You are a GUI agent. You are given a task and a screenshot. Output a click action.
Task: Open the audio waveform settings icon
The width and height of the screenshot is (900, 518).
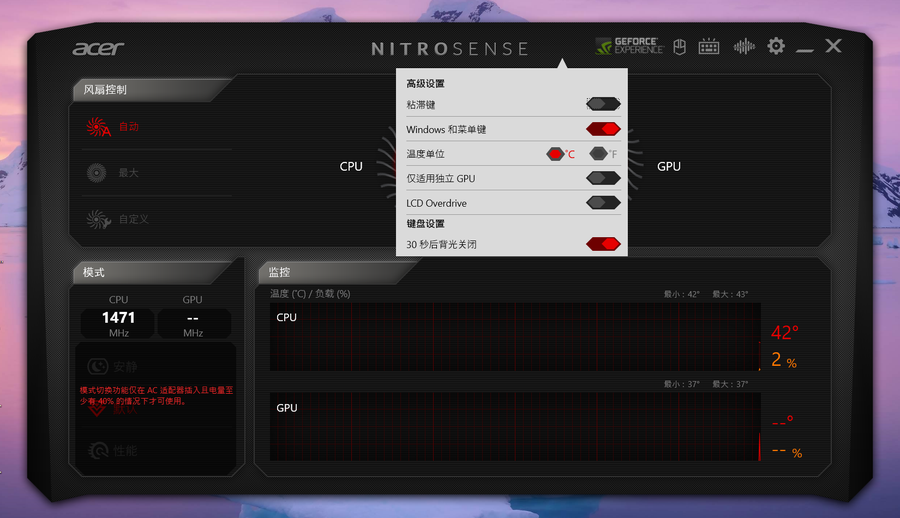(744, 46)
